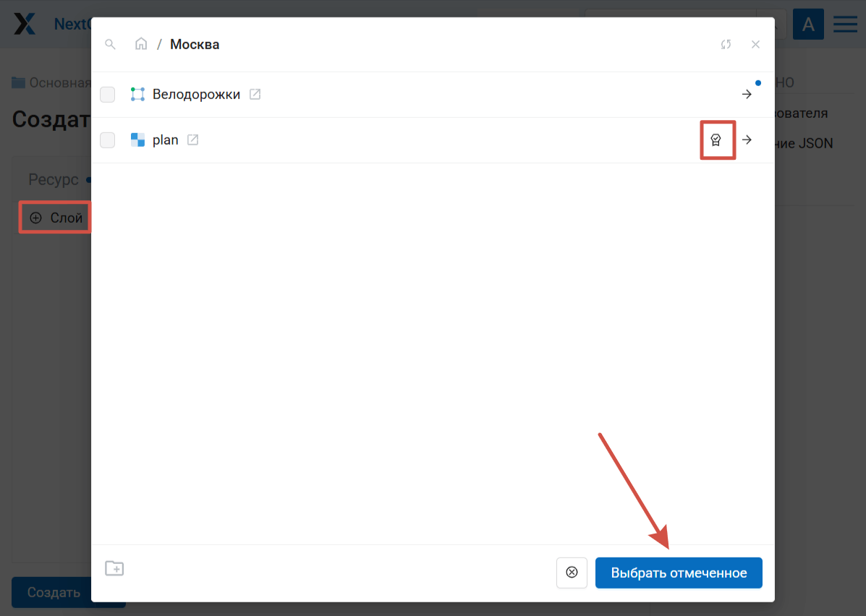Open plan resource in a new tab icon
866x616 pixels.
click(x=192, y=140)
